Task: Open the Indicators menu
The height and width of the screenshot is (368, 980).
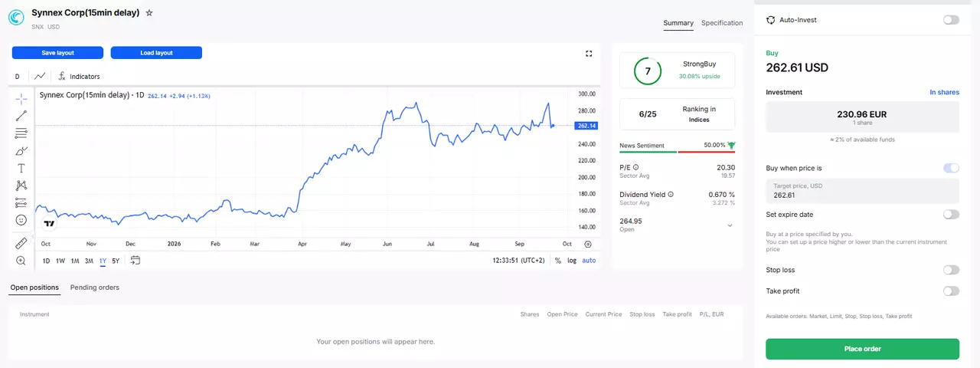Action: [79, 77]
